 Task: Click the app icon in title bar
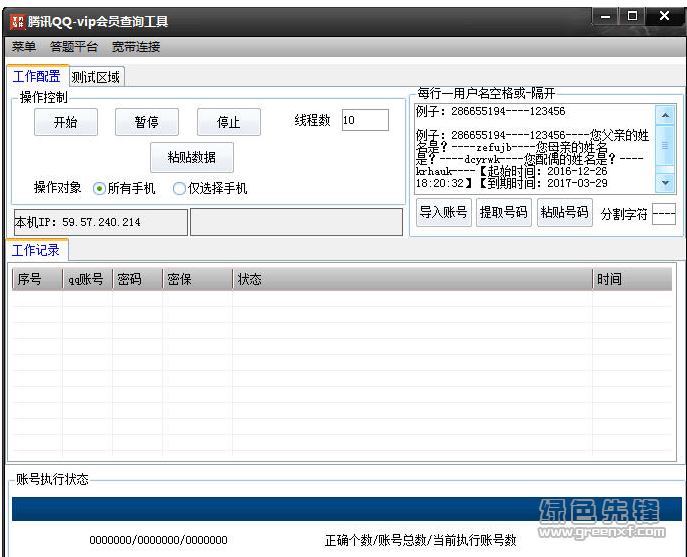point(17,21)
